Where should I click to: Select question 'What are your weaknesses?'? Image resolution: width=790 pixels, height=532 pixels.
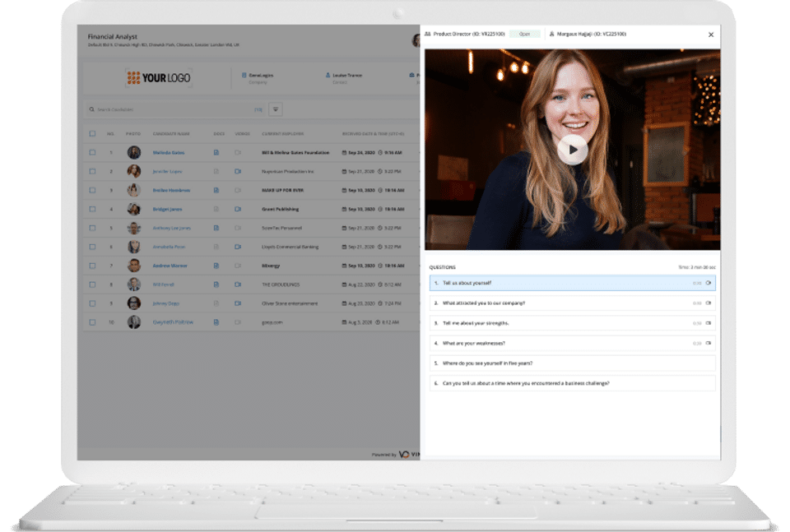pos(573,343)
